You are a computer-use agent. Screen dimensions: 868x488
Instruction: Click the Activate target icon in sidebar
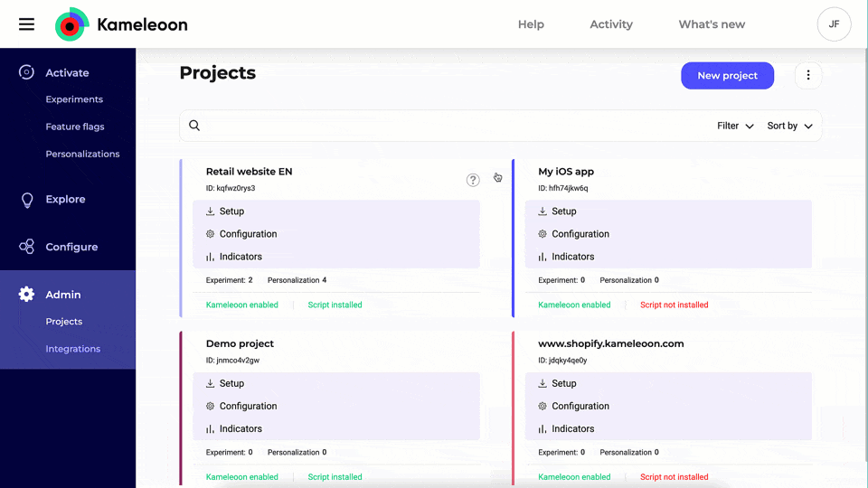click(26, 72)
